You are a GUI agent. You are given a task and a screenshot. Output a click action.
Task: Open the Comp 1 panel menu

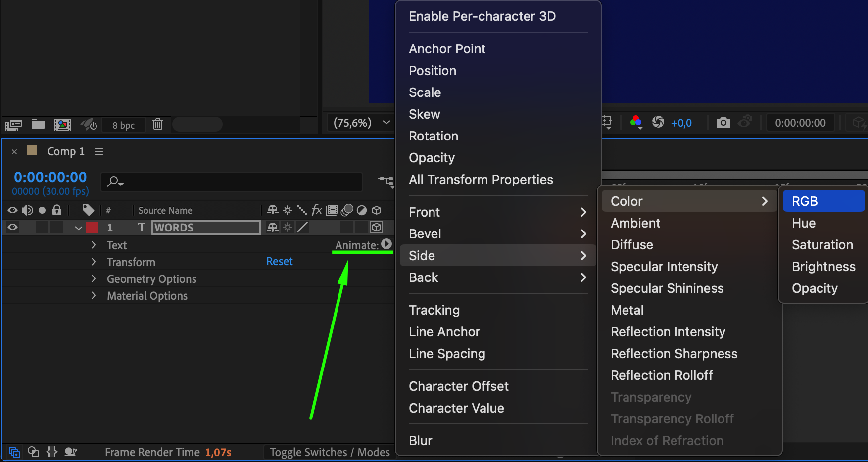coord(99,152)
